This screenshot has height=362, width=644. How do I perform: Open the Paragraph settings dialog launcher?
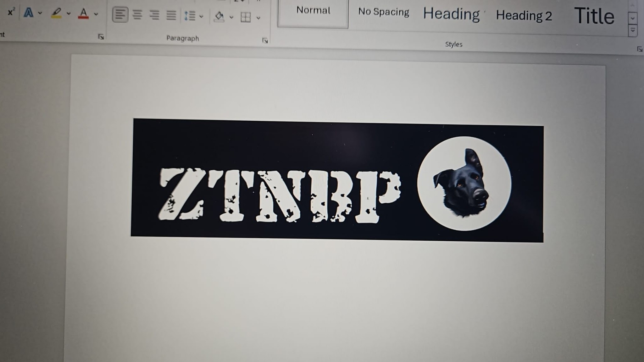click(x=265, y=41)
